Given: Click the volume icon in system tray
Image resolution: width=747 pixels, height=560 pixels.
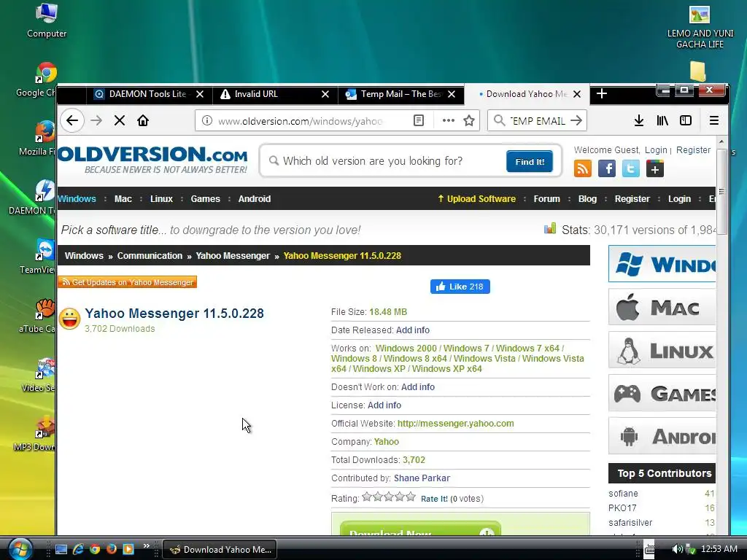Looking at the screenshot, I should point(676,549).
